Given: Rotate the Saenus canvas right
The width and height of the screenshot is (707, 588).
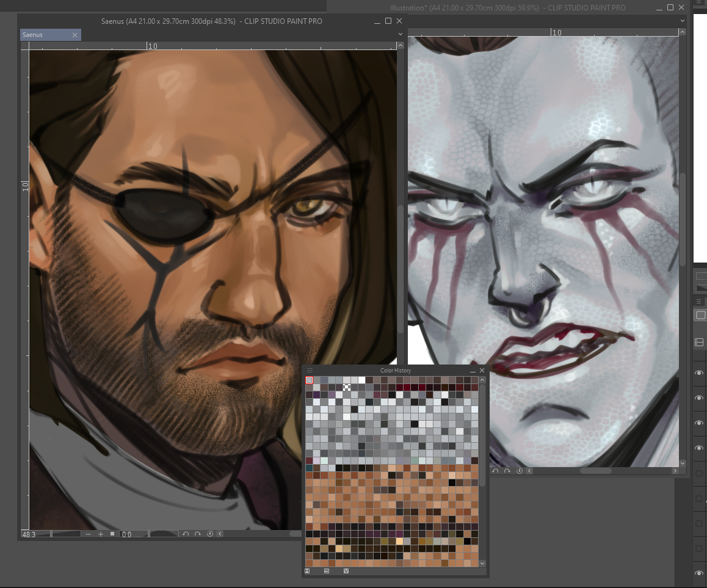Looking at the screenshot, I should point(198,534).
